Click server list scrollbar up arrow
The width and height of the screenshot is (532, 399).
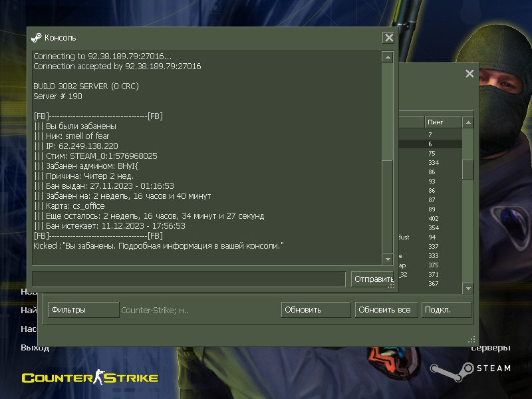click(468, 122)
